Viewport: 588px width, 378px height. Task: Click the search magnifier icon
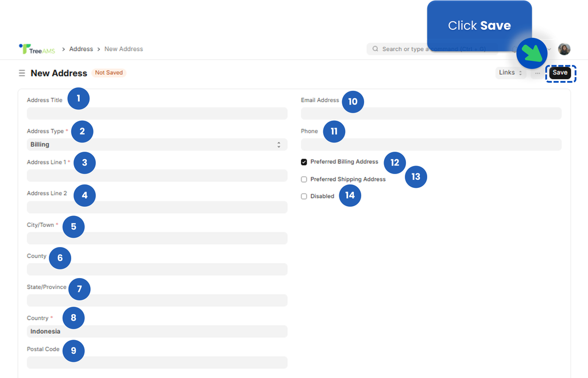coord(376,49)
